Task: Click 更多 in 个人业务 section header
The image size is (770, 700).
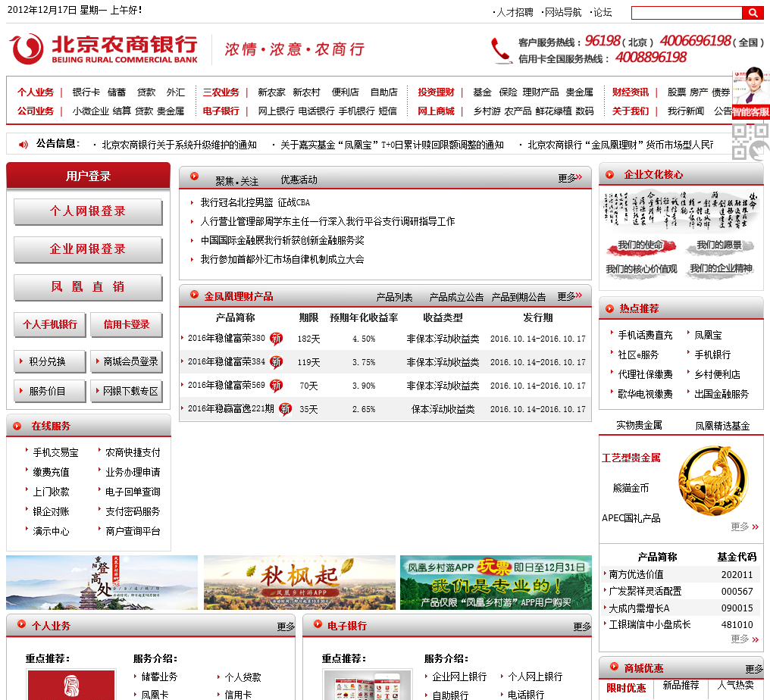Action: click(x=286, y=627)
